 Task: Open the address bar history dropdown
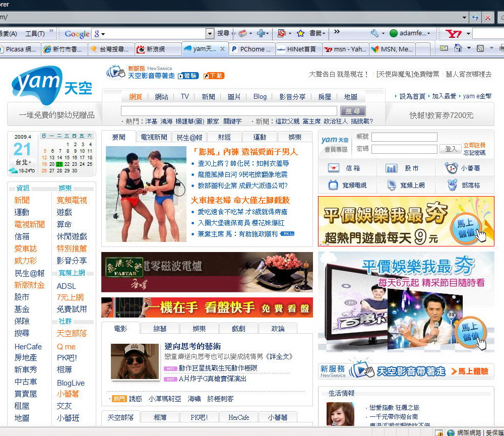(x=465, y=17)
